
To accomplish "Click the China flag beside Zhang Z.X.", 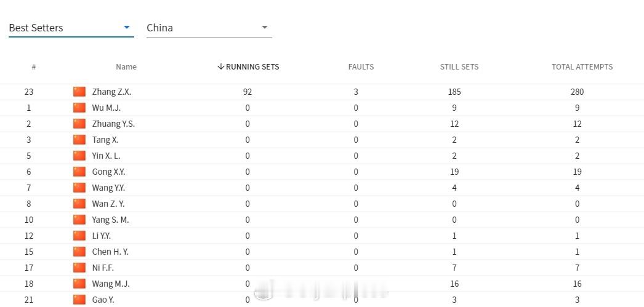I will pyautogui.click(x=79, y=92).
